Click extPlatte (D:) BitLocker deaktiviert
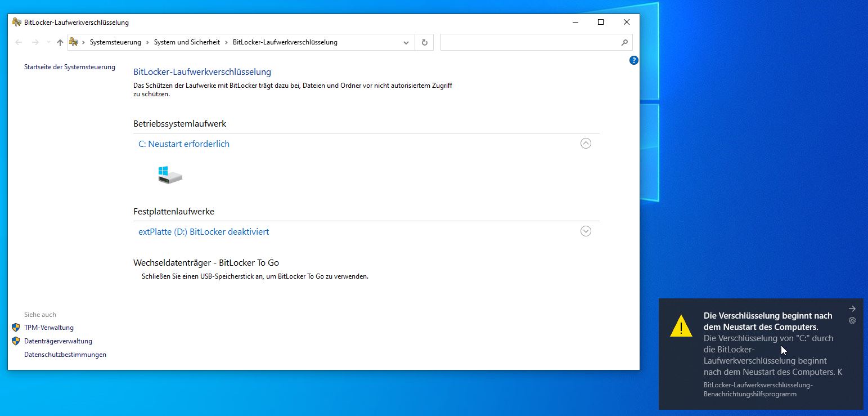 (204, 232)
